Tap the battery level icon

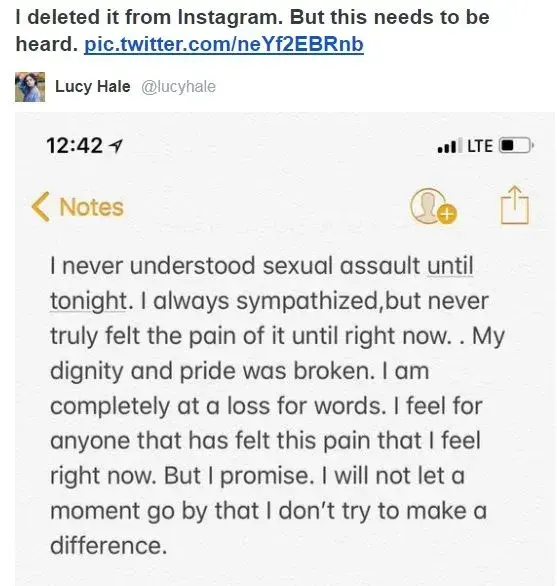[517, 145]
